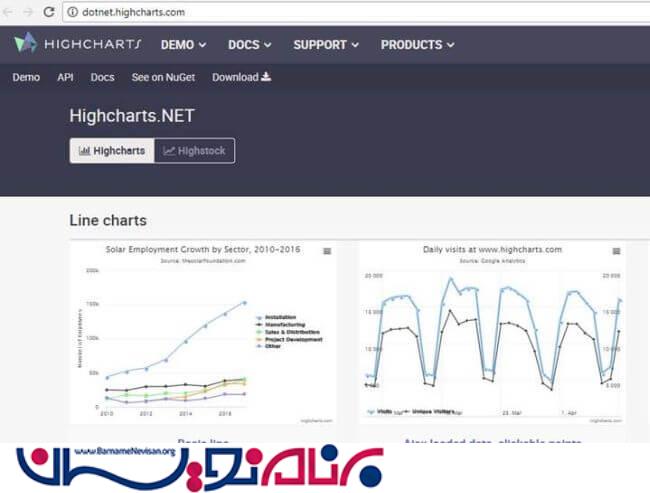Click the Google Analytics source subtitle
The image size is (650, 493).
click(x=492, y=261)
